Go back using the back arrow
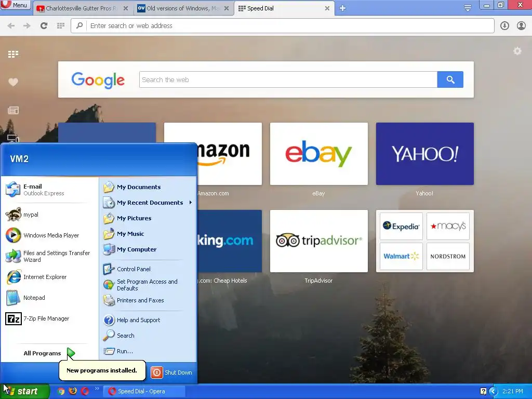This screenshot has height=399, width=532. pyautogui.click(x=11, y=26)
